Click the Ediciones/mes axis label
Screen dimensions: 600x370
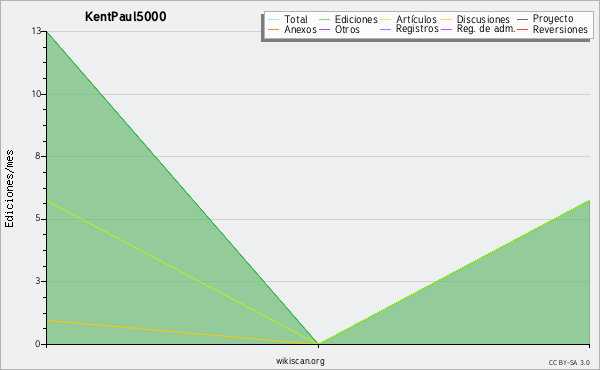click(9, 189)
